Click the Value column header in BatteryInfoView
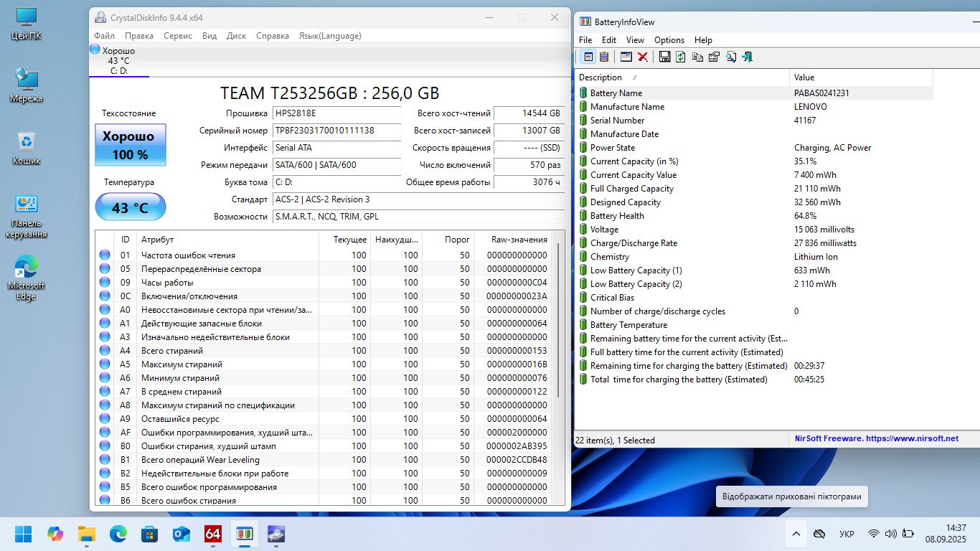This screenshot has height=551, width=980. tap(861, 77)
